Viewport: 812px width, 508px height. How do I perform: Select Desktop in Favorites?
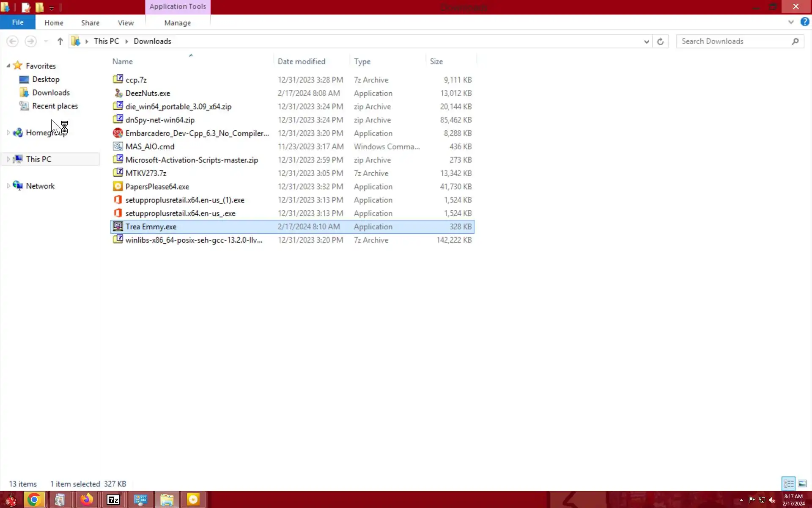[x=46, y=79]
